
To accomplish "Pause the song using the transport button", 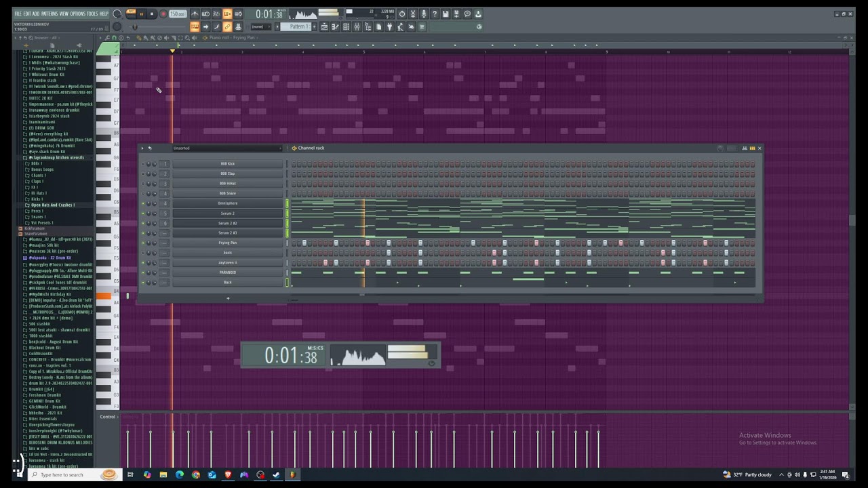I will [141, 14].
